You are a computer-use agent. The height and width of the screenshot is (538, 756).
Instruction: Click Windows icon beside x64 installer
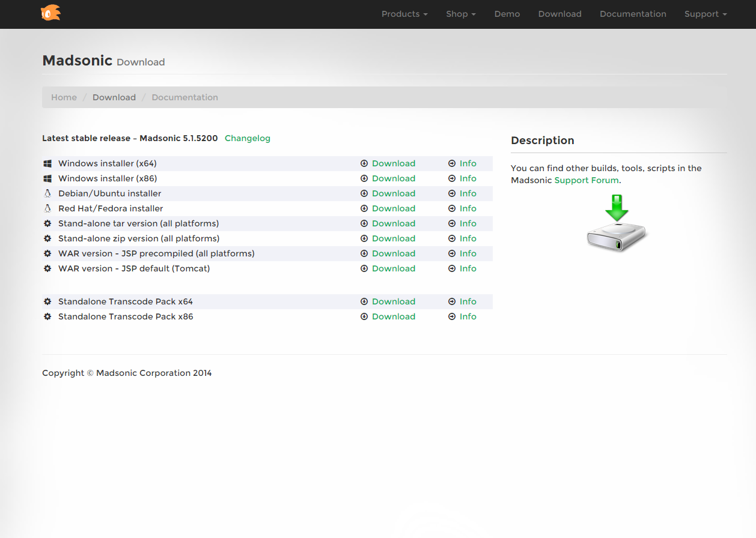(x=47, y=163)
